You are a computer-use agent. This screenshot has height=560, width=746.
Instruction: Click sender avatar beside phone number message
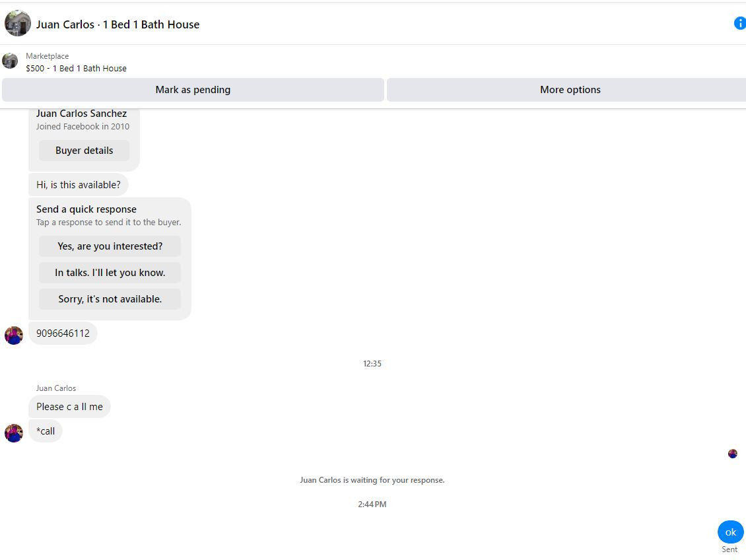[14, 335]
